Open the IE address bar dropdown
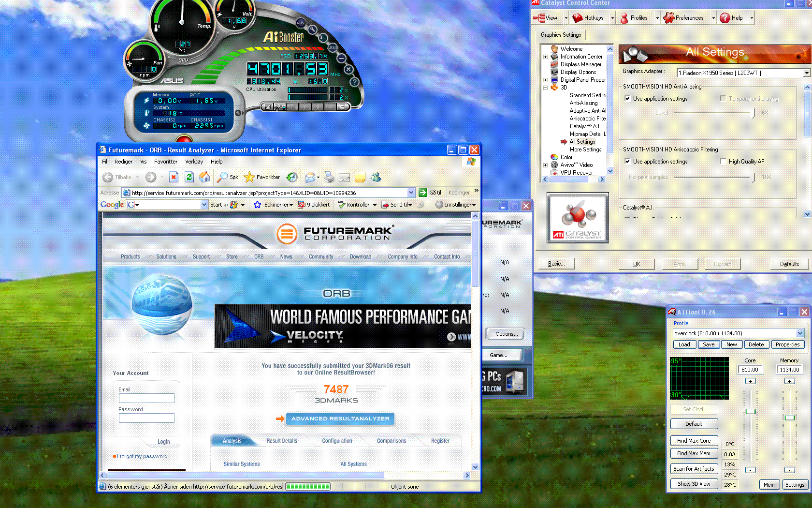The width and height of the screenshot is (812, 508). [411, 193]
